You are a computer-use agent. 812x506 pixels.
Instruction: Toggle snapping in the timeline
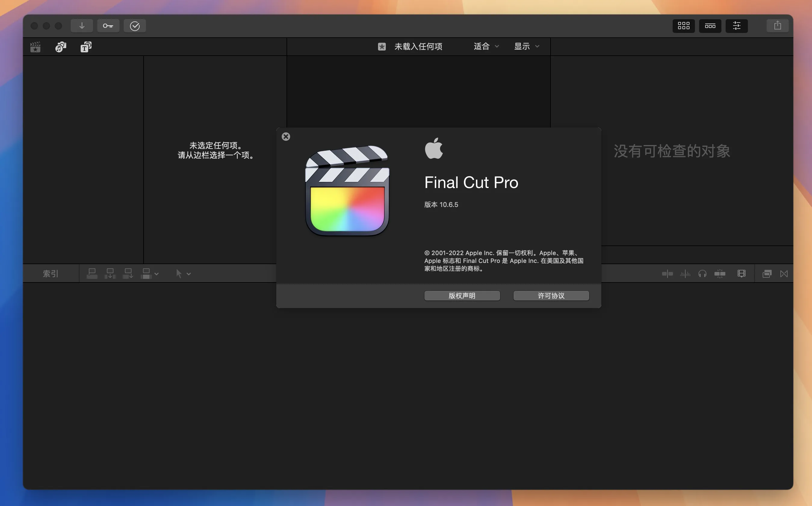tap(720, 274)
